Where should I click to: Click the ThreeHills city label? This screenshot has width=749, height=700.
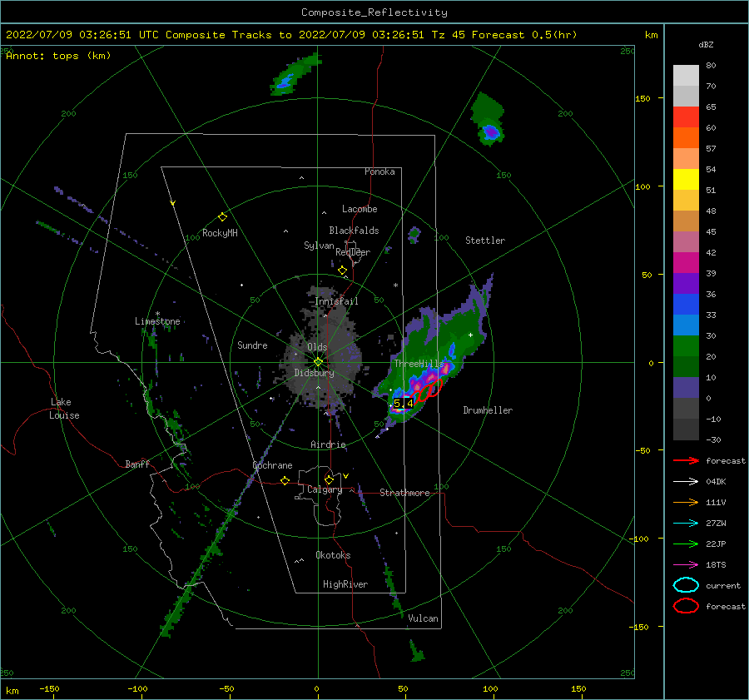(419, 364)
